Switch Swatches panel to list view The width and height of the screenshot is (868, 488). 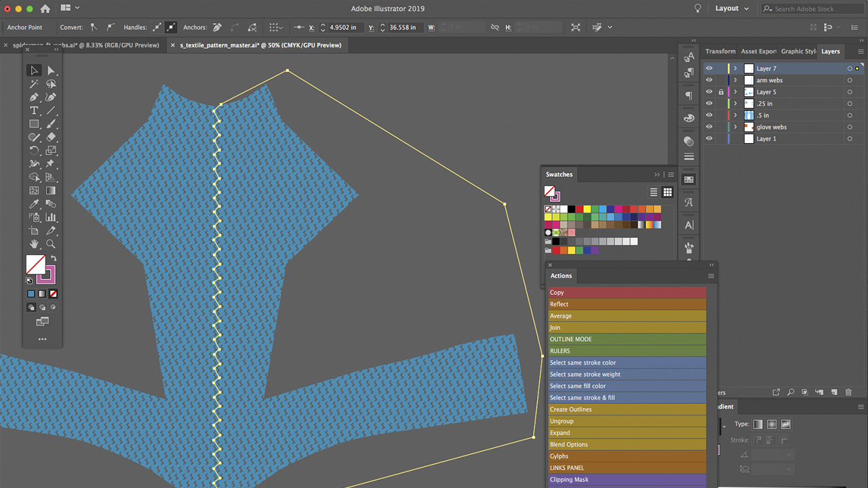(653, 192)
